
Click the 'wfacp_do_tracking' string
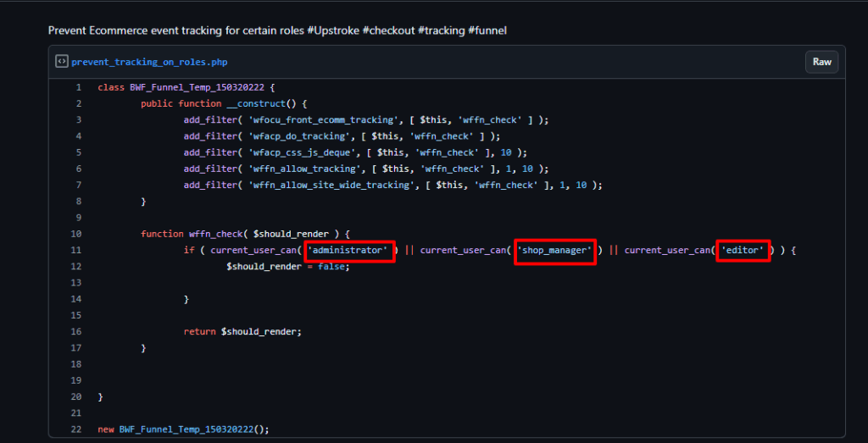298,136
